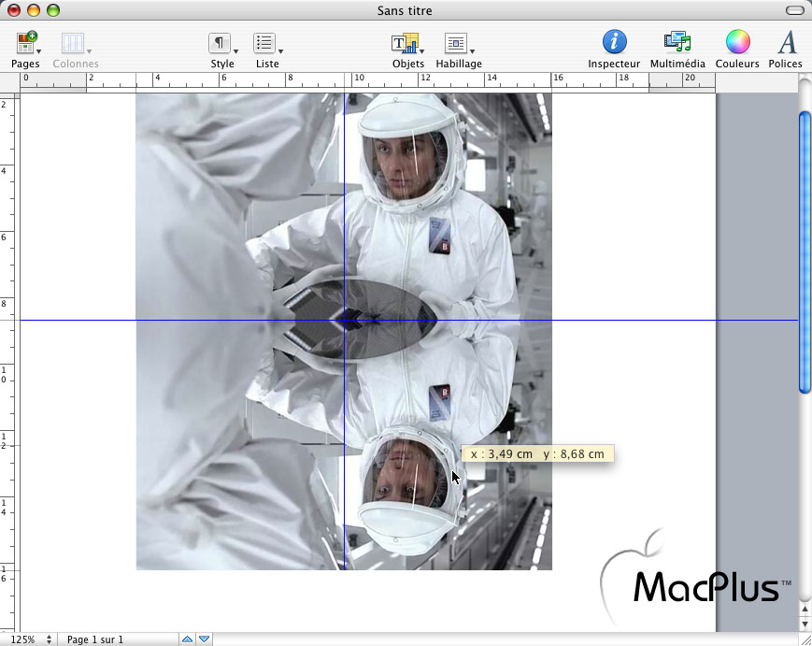
Task: Minimize the window with yellow button
Action: click(x=34, y=10)
